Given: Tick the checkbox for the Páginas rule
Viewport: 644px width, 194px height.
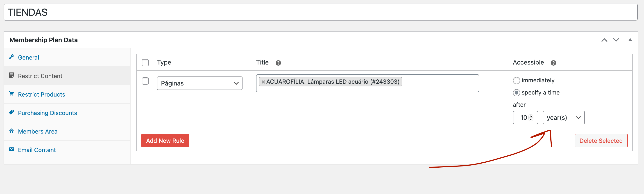Looking at the screenshot, I should click(145, 81).
